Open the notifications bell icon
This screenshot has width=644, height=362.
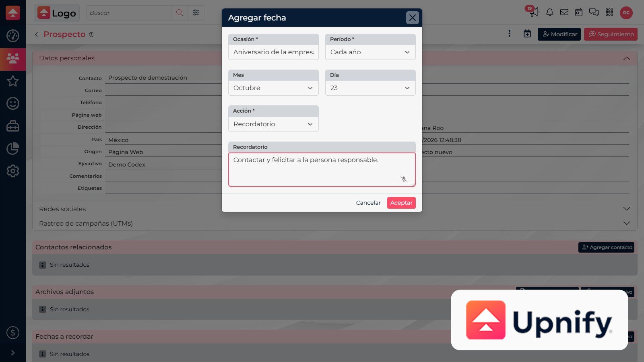(549, 12)
